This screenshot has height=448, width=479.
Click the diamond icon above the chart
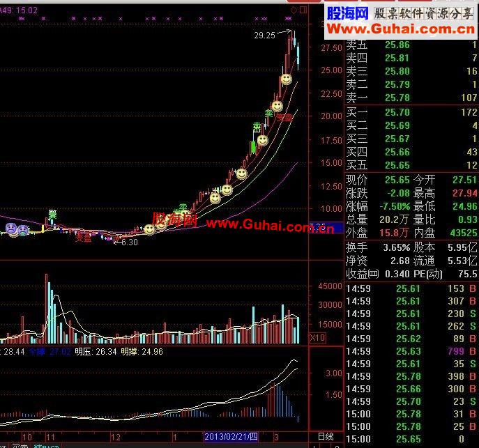294,10
